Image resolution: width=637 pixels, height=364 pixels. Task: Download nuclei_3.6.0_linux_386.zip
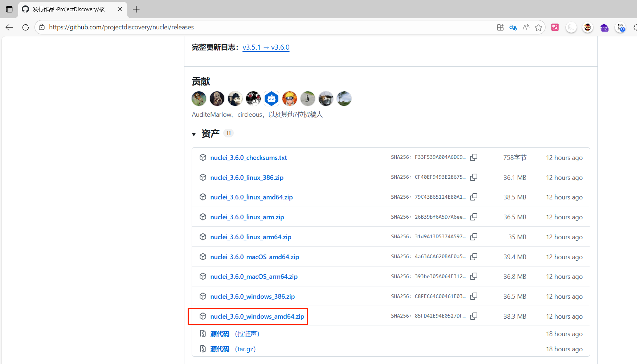click(x=247, y=178)
